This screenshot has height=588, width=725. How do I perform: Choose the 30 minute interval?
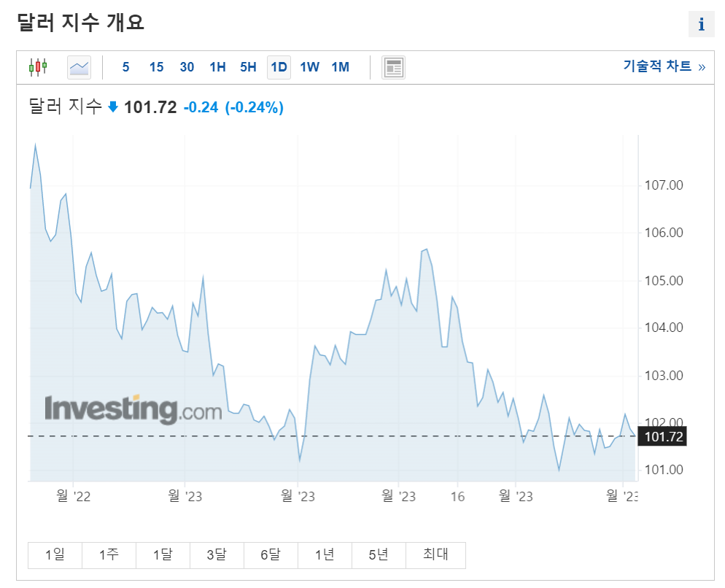187,67
